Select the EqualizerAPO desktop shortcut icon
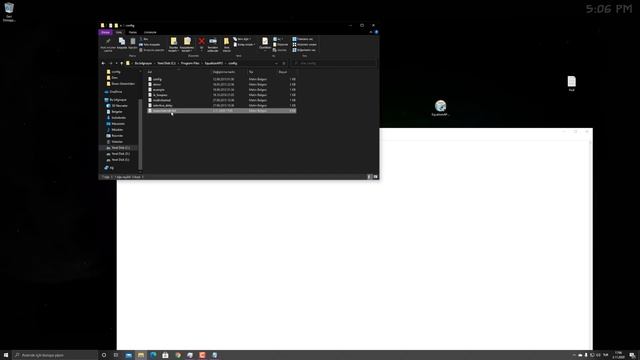This screenshot has height=360, width=640. pos(440,108)
